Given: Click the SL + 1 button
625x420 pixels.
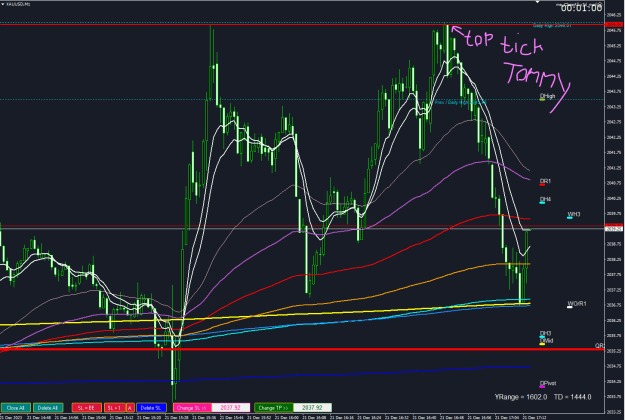Looking at the screenshot, I should coord(114,408).
